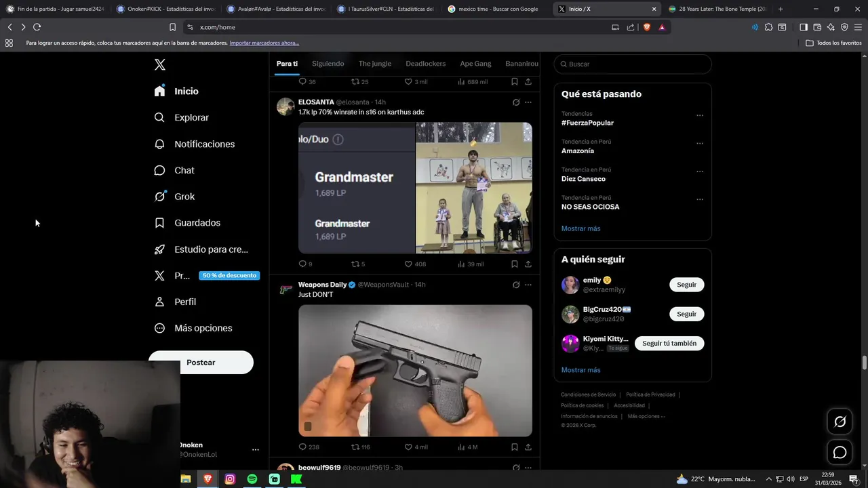
Task: Open Estudio para creadores item
Action: tap(201, 249)
